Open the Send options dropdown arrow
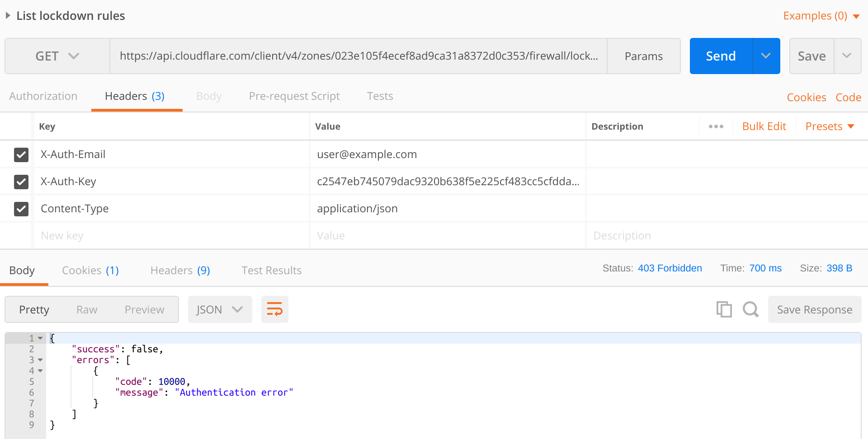The height and width of the screenshot is (439, 868). [766, 56]
